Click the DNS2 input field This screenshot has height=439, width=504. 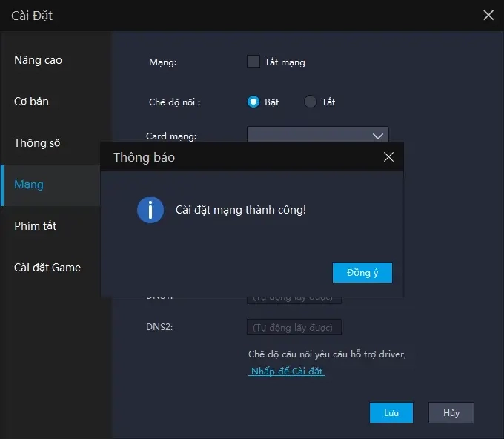[x=294, y=327]
